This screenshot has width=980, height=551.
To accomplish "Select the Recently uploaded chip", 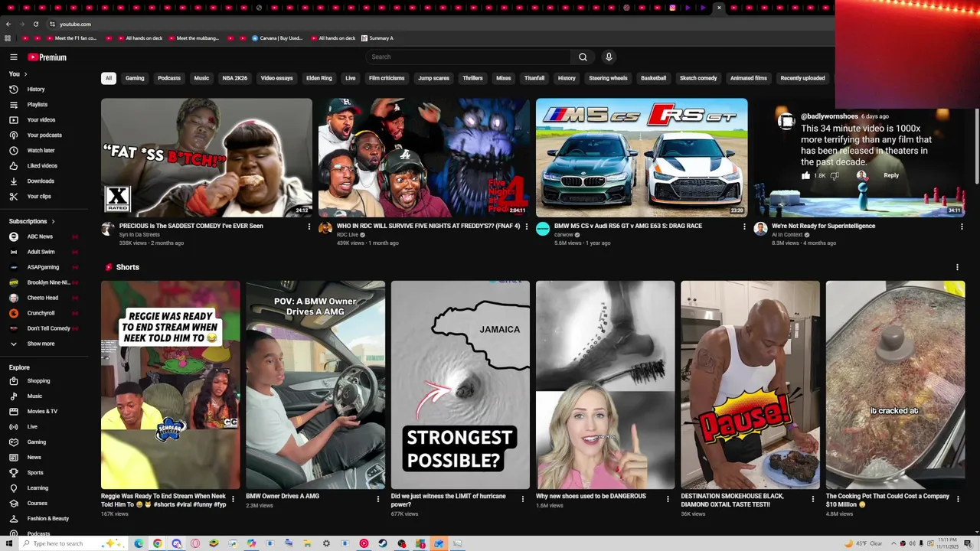I will point(802,78).
